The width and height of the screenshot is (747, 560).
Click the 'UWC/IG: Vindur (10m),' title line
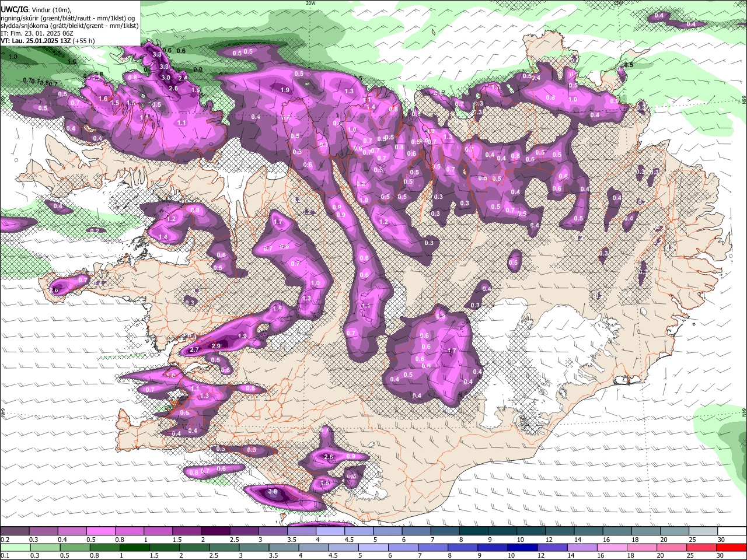click(x=36, y=9)
